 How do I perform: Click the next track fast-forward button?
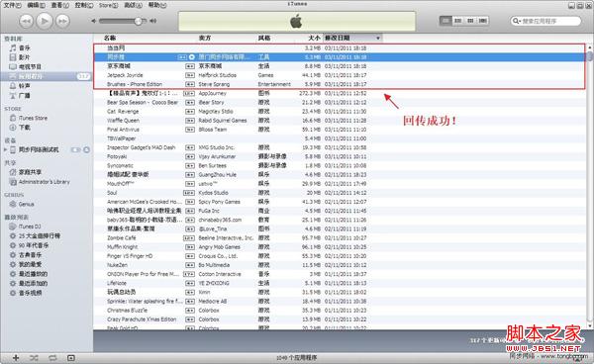[63, 21]
